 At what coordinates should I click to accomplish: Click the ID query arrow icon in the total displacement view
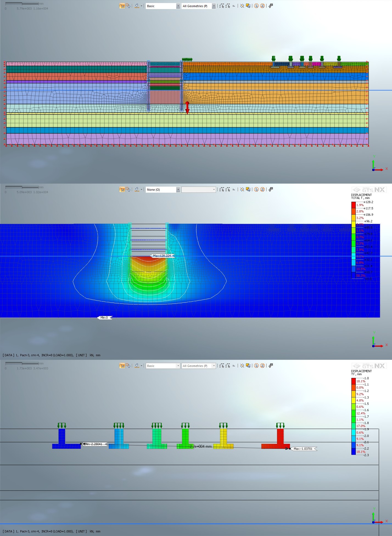pos(271,189)
